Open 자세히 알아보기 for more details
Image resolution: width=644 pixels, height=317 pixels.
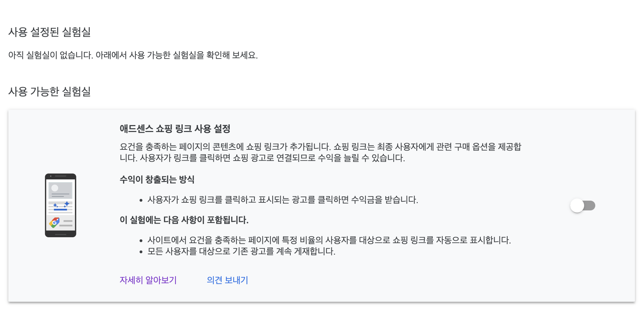click(x=148, y=280)
